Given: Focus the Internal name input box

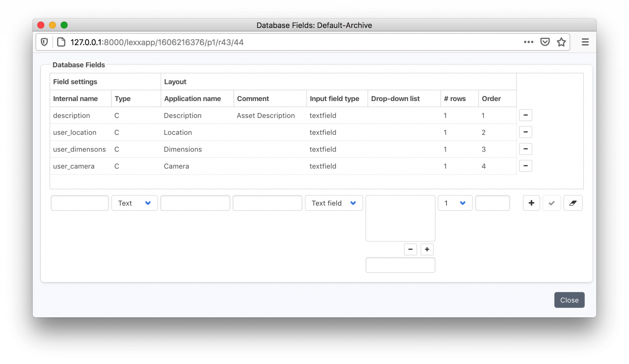Looking at the screenshot, I should pos(80,203).
